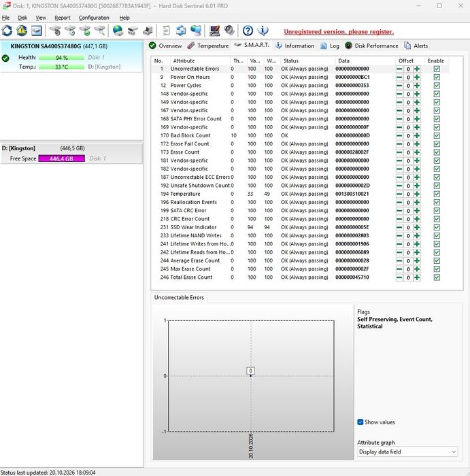Toggle Enable checkbox for Erase Fail Count
The width and height of the screenshot is (470, 476).
click(x=437, y=144)
